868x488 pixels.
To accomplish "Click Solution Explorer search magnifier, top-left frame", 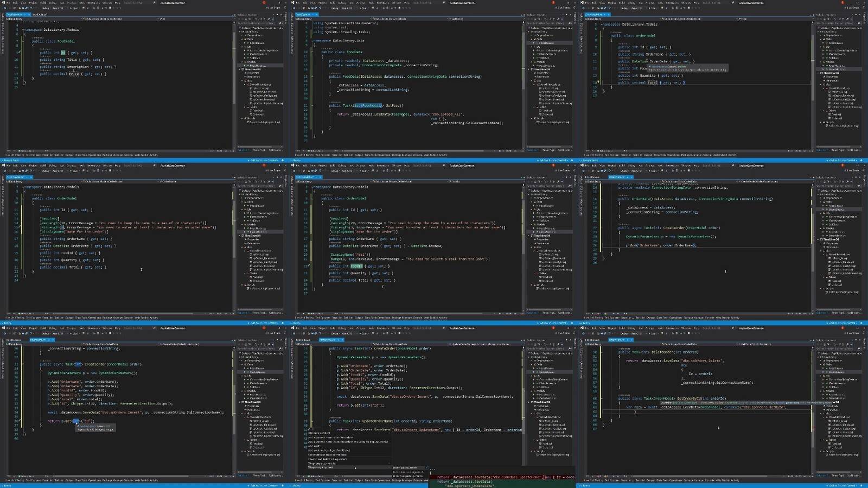I will click(279, 23).
